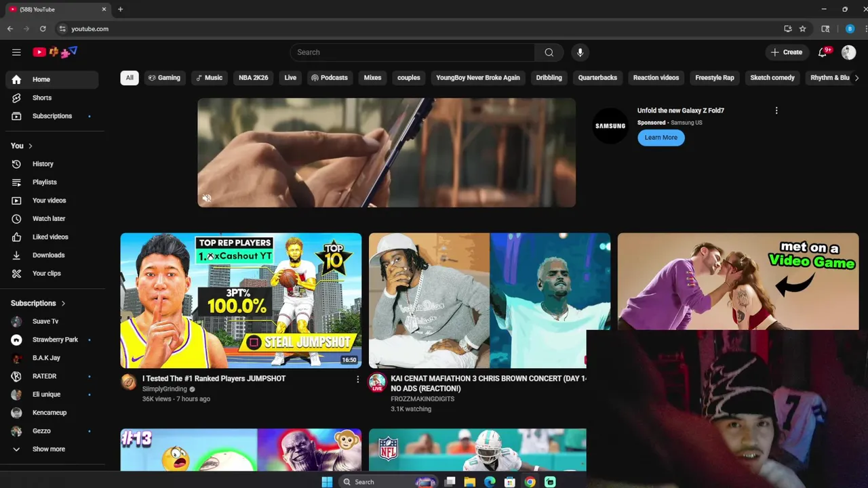This screenshot has height=488, width=868.
Task: Start voice search with microphone icon
Action: (580, 52)
